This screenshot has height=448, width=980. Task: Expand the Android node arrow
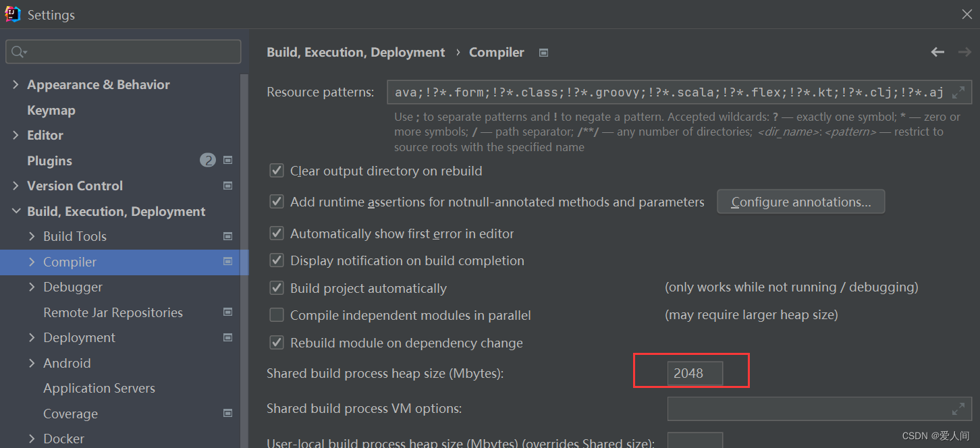[32, 363]
